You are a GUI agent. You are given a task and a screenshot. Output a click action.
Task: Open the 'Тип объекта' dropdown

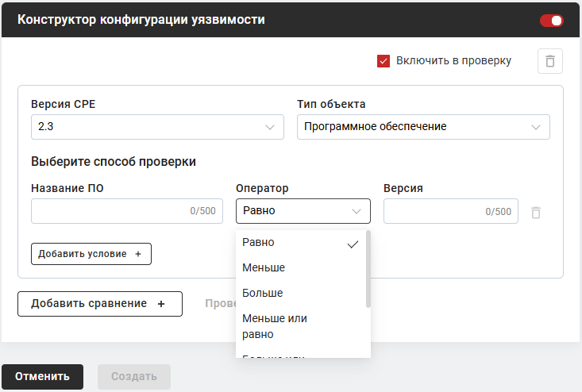[423, 127]
